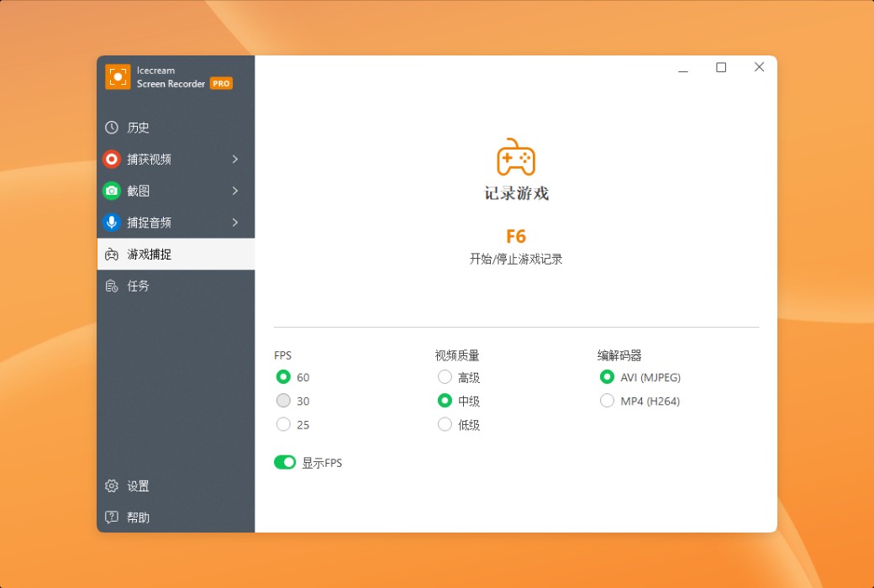This screenshot has width=874, height=588.
Task: Select MP4 (H264) encoder
Action: pyautogui.click(x=607, y=401)
